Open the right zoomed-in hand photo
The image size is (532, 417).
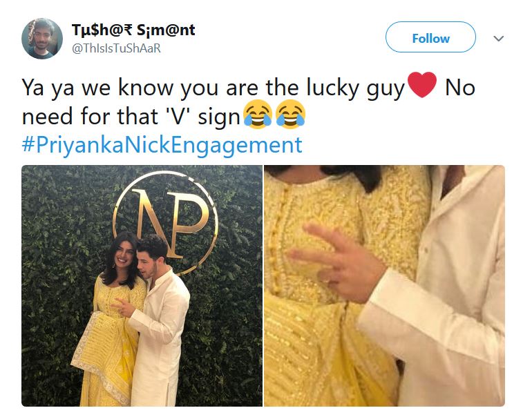(384, 285)
